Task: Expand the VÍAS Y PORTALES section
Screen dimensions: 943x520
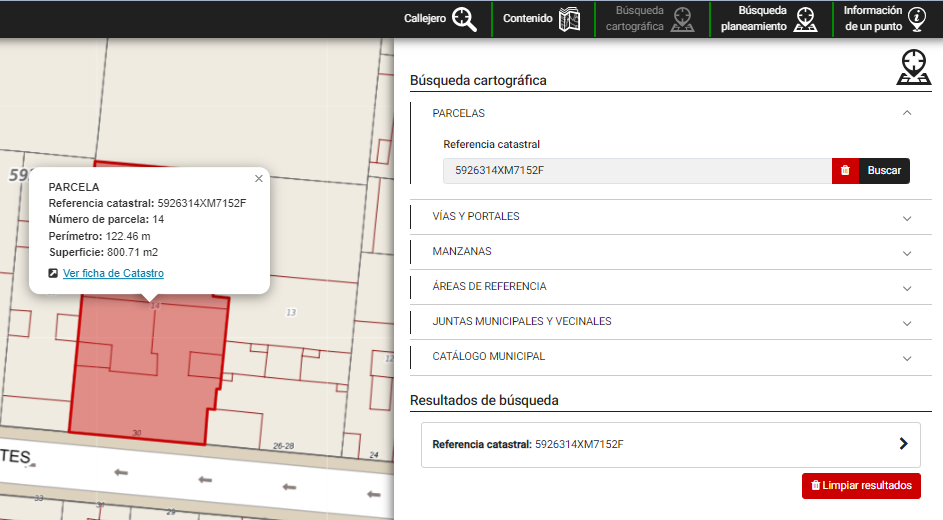Action: [907, 217]
